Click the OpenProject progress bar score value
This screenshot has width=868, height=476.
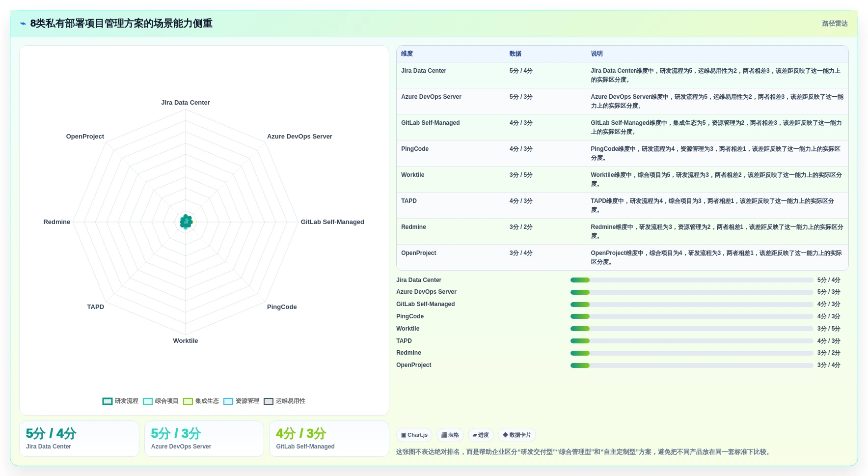point(829,365)
